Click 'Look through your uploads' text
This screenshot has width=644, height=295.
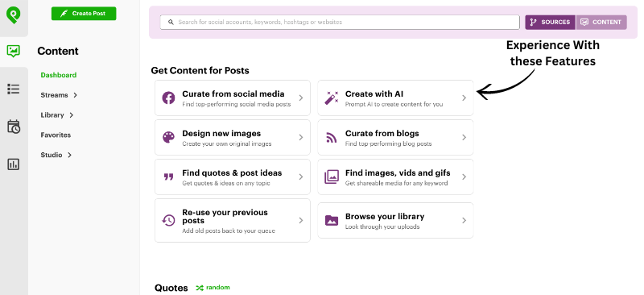pos(382,227)
